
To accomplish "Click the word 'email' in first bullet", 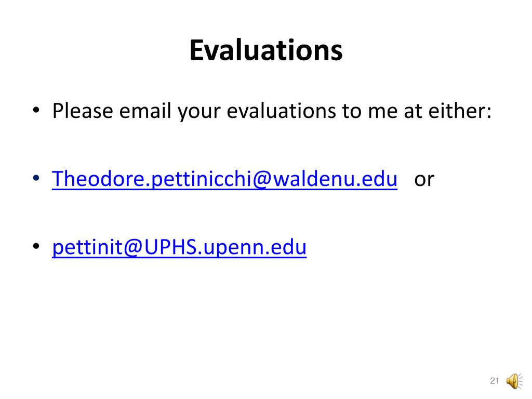I will point(145,111).
